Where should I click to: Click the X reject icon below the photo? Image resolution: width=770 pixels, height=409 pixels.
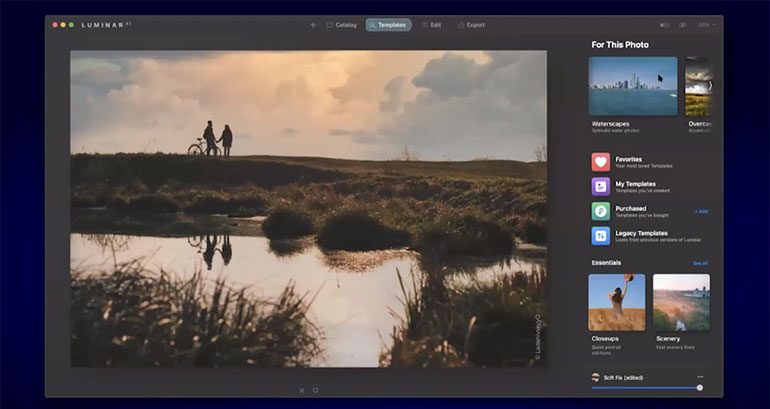pyautogui.click(x=302, y=390)
